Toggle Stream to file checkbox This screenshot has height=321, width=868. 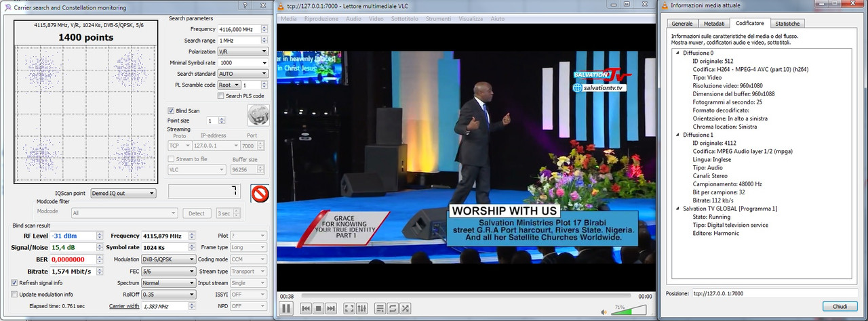(171, 159)
